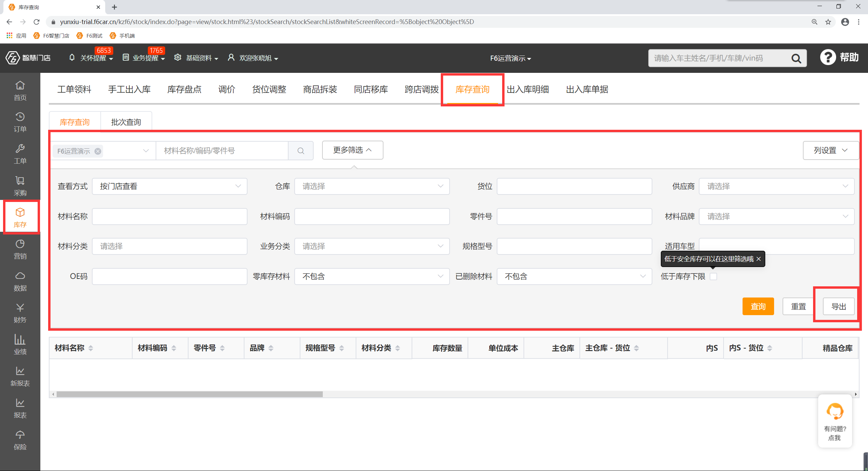Image resolution: width=868 pixels, height=471 pixels.
Task: Sort by 品牌 column
Action: (x=271, y=348)
